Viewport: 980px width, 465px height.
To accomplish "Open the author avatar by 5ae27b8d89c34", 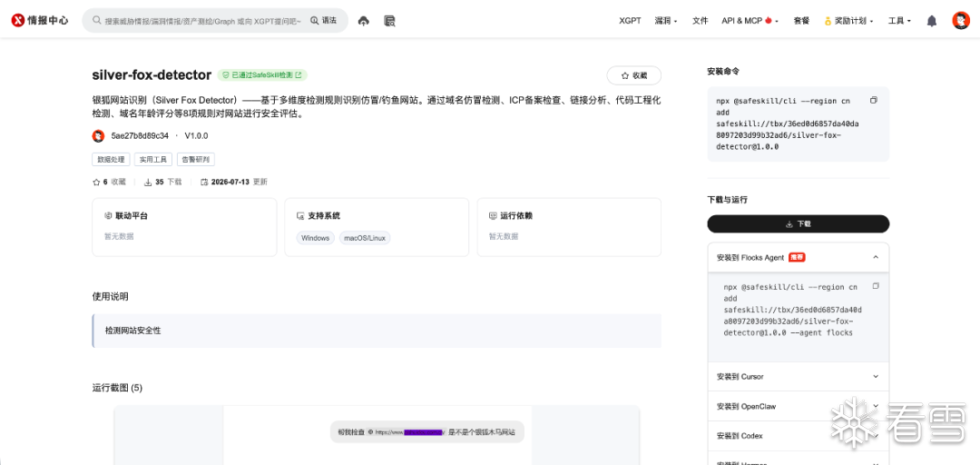I will pos(98,136).
